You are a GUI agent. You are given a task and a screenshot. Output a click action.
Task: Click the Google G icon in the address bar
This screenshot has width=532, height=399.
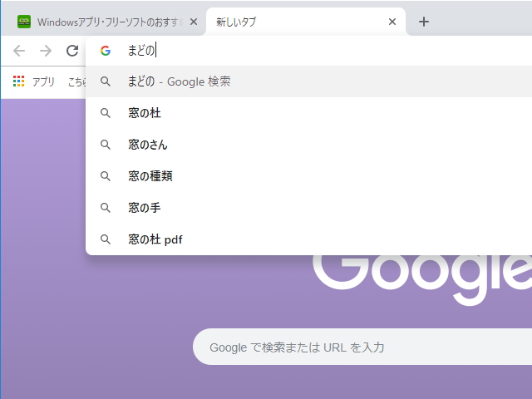(x=106, y=51)
